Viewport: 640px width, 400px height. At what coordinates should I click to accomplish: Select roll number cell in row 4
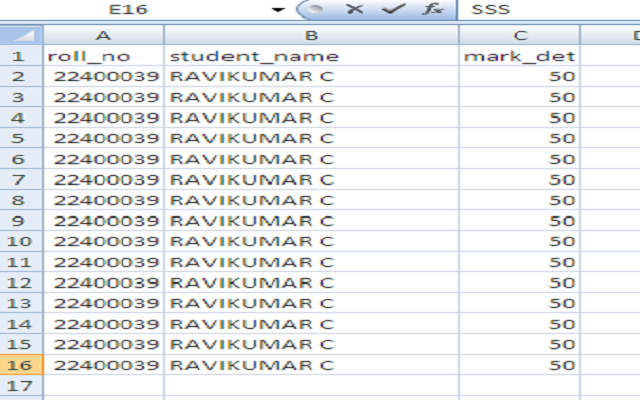tap(104, 118)
